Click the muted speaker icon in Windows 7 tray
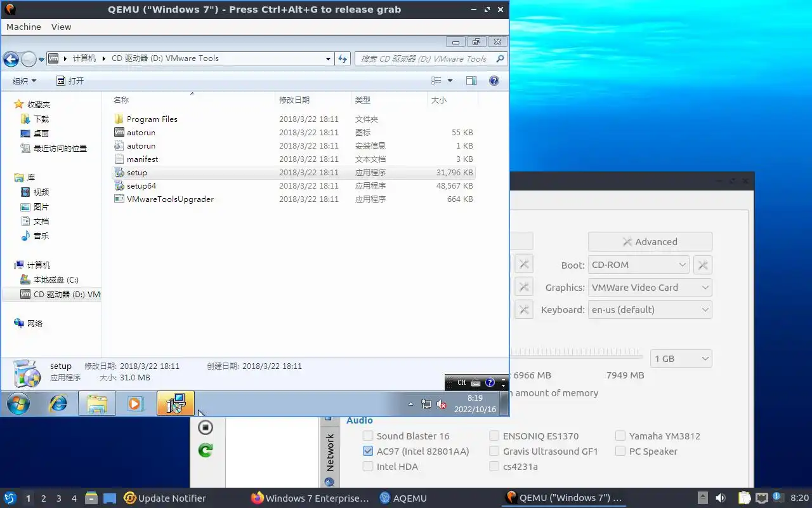 [442, 404]
